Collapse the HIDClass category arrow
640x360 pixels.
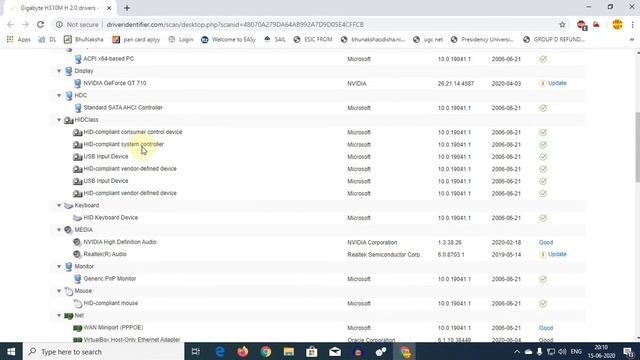tap(59, 120)
